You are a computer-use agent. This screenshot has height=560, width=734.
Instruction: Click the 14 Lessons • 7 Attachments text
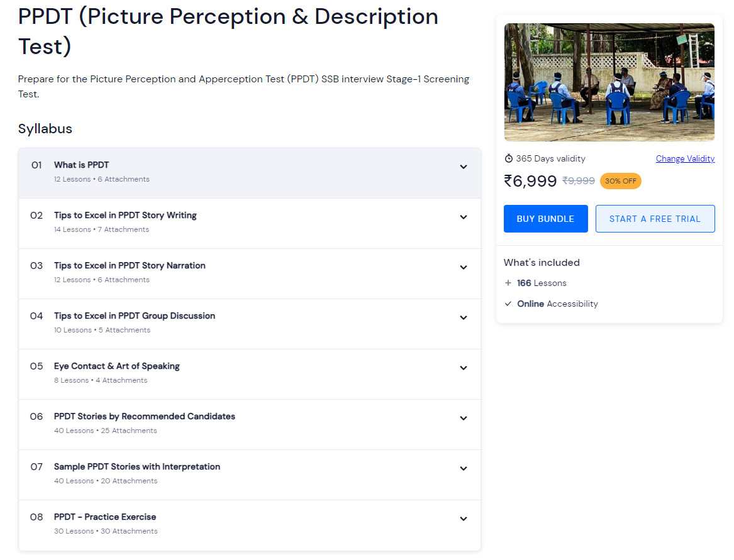coord(102,229)
